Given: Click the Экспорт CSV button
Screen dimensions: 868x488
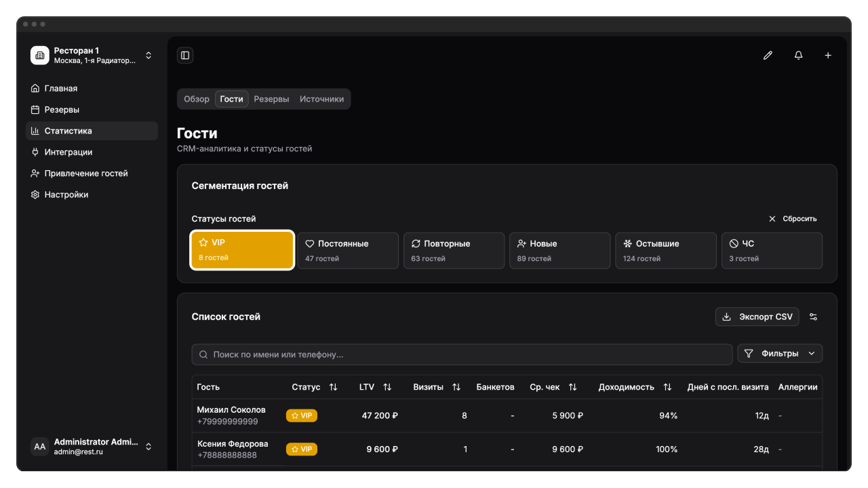Looking at the screenshot, I should [x=757, y=317].
